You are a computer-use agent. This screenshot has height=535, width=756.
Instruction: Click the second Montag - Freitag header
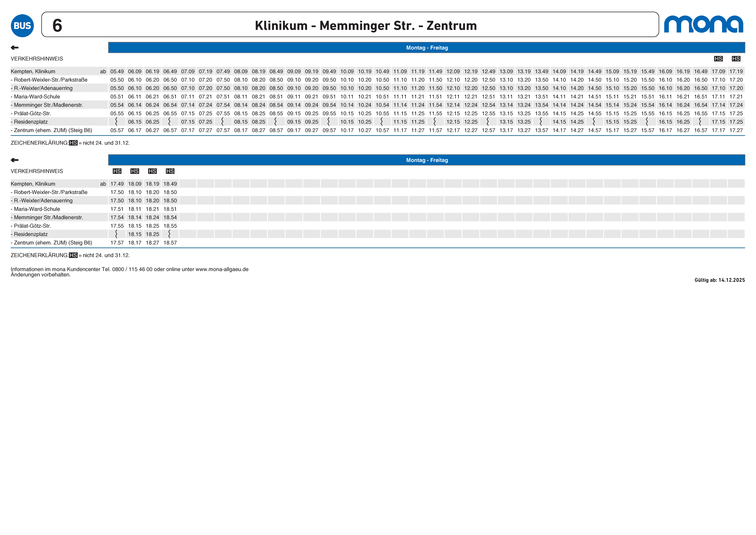[427, 160]
